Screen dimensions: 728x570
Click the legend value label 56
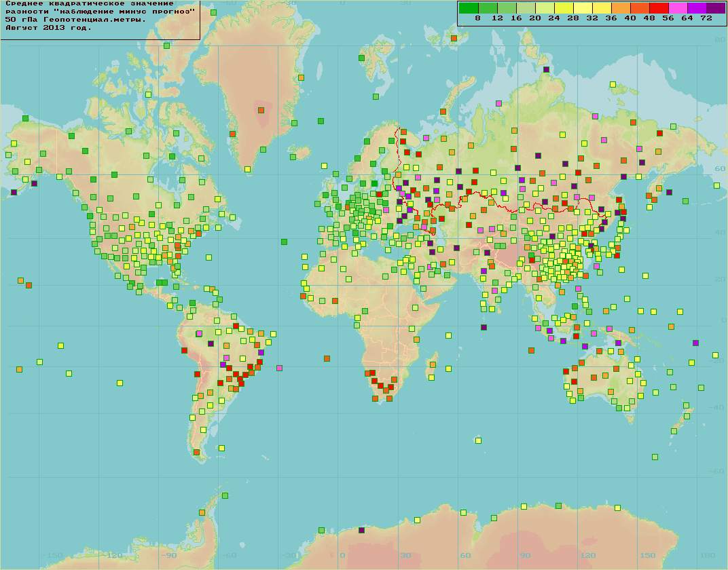point(668,18)
